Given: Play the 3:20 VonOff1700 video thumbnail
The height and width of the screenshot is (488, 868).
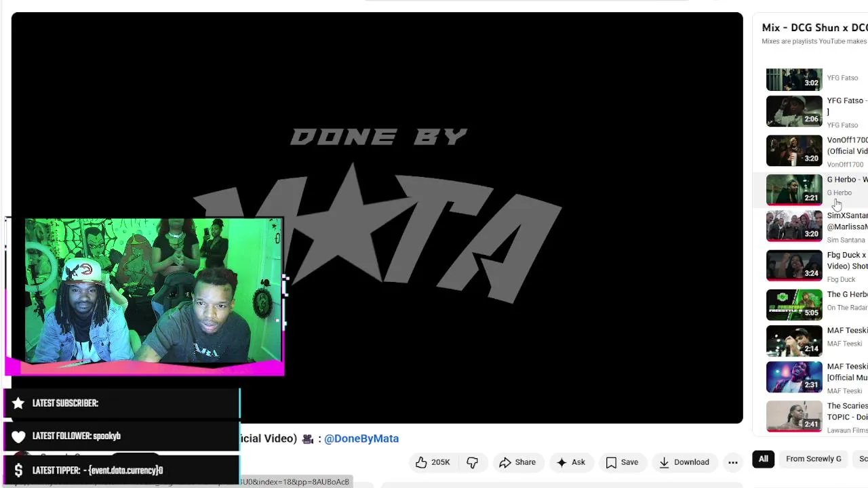Looking at the screenshot, I should coord(794,150).
